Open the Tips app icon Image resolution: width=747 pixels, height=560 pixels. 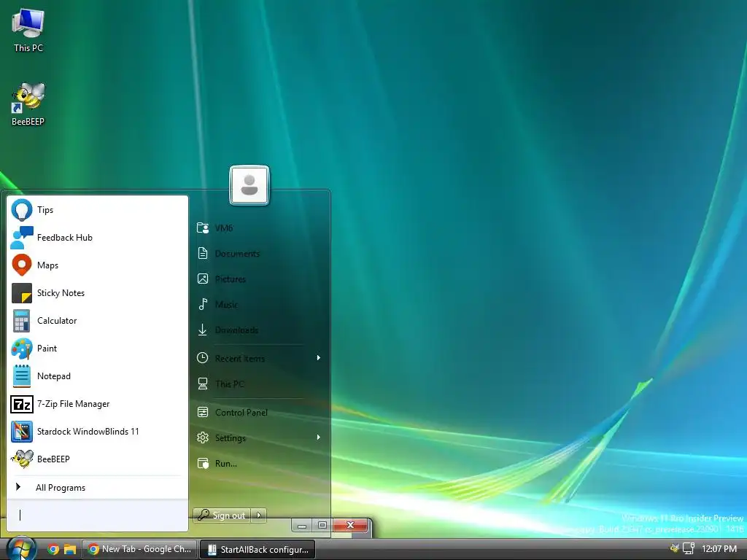[21, 210]
